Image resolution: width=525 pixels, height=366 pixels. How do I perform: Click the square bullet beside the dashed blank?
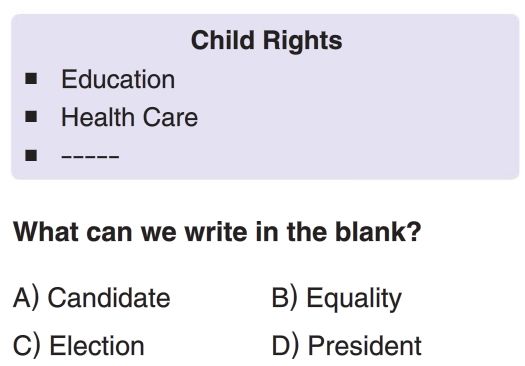coord(31,155)
